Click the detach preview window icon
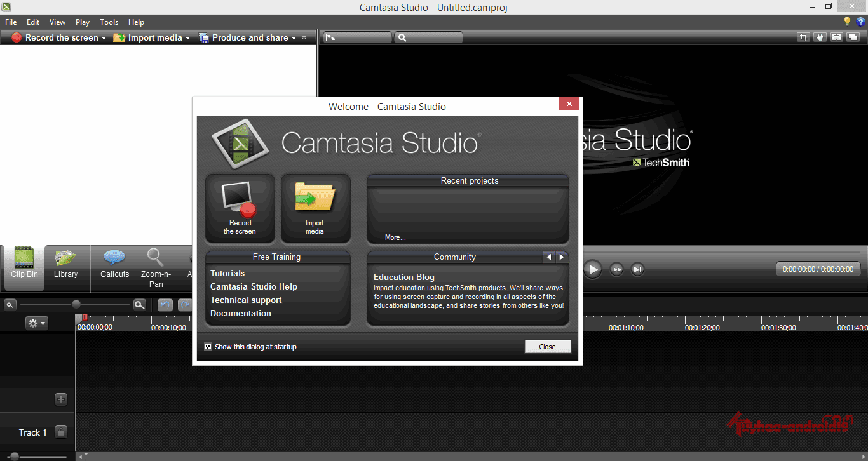 coord(853,37)
